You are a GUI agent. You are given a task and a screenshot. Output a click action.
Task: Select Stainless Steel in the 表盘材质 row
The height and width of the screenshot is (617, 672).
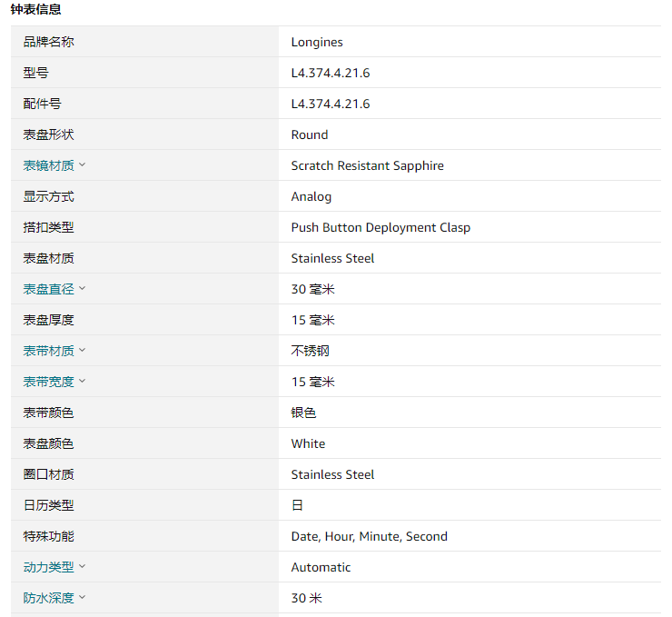coord(332,258)
